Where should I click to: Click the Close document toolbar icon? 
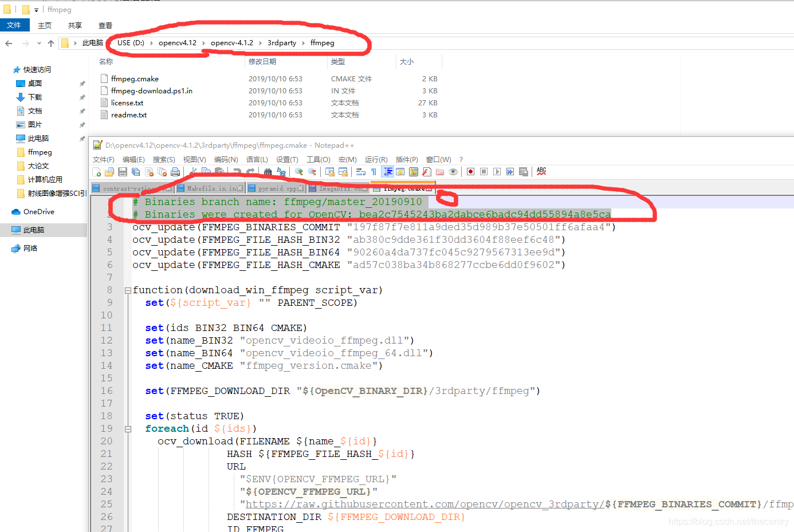coord(150,172)
